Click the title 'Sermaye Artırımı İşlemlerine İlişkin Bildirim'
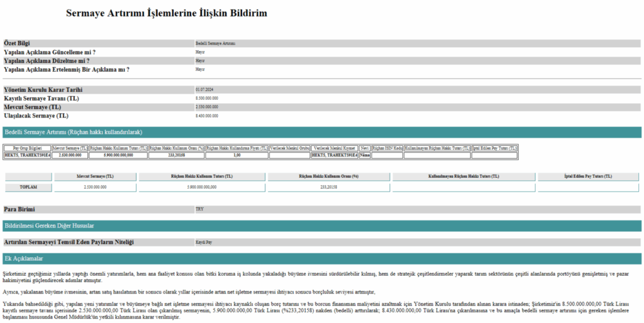Screen dimensions: 644x323 coord(166,13)
